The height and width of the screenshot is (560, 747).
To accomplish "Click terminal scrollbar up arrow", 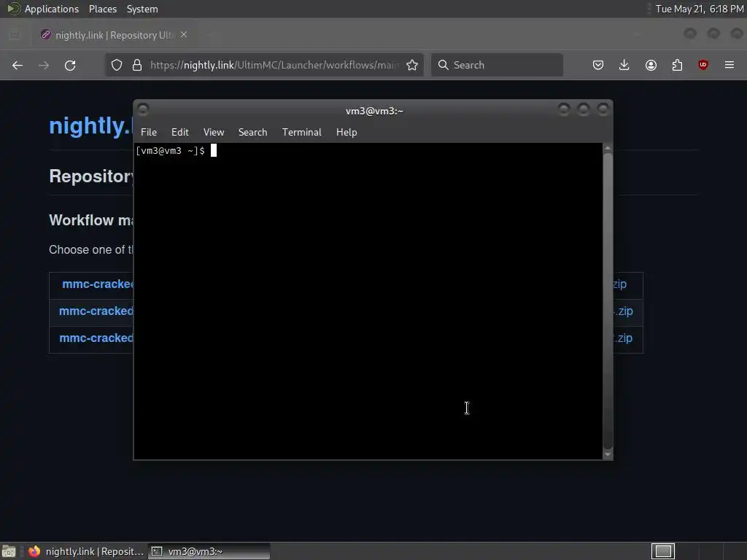I will coord(608,149).
